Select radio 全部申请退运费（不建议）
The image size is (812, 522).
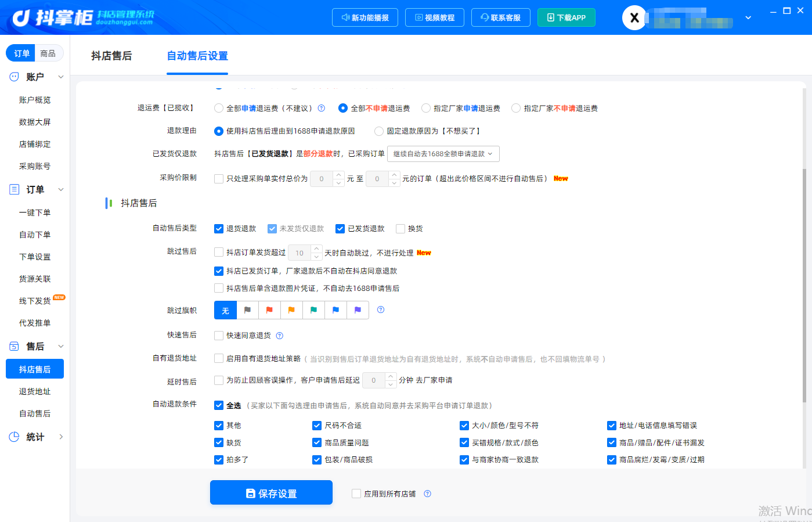pyautogui.click(x=219, y=108)
